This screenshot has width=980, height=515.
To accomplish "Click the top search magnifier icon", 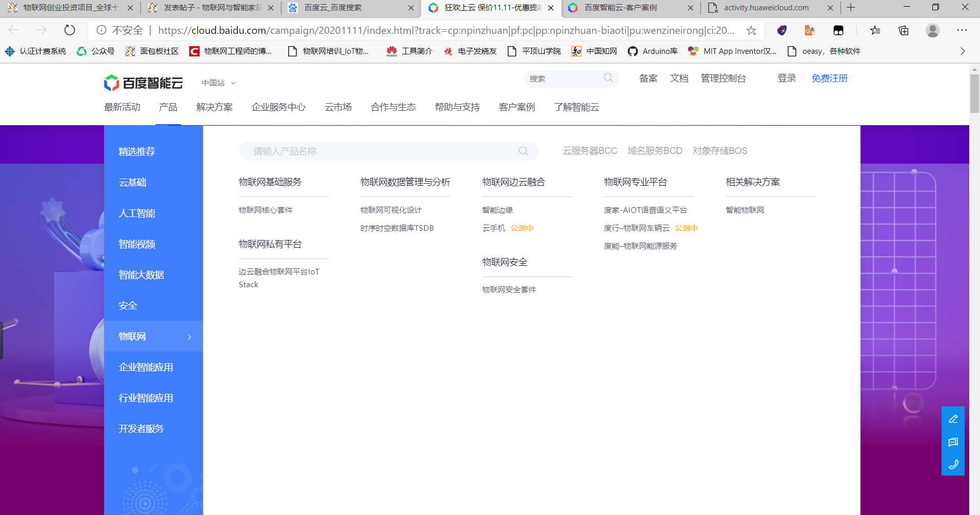I will [x=608, y=78].
